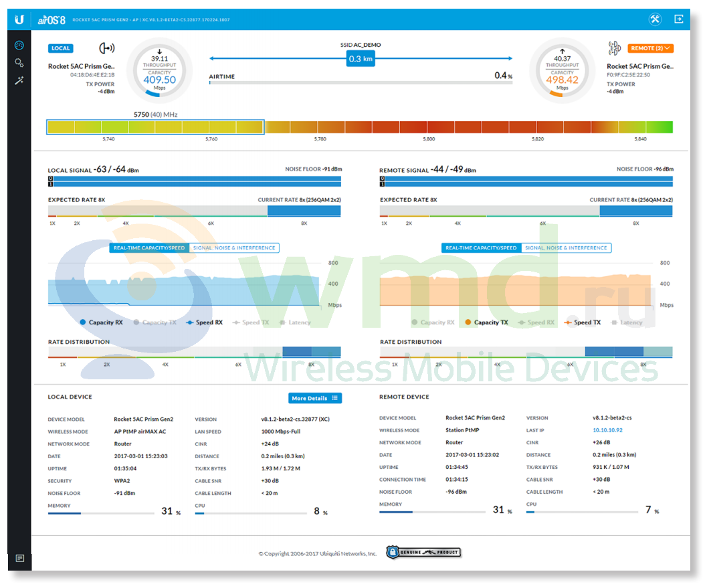This screenshot has height=588, width=707.
Task: Open the log panel icon at sidebar bottom
Action: coord(20,559)
